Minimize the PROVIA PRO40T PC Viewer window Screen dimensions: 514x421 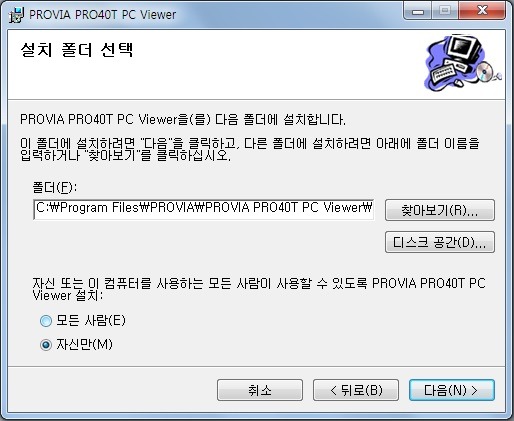[418, 11]
